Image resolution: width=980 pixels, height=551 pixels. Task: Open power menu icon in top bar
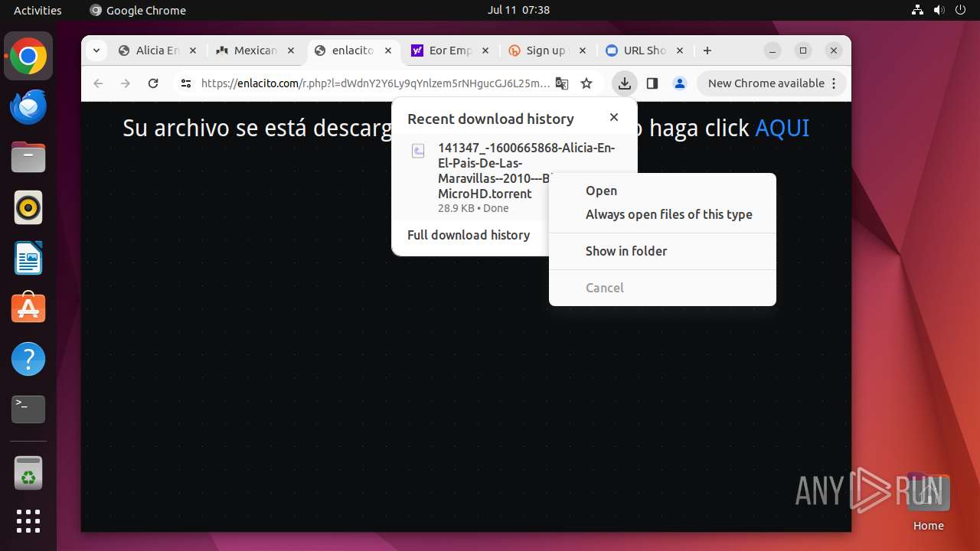click(961, 10)
